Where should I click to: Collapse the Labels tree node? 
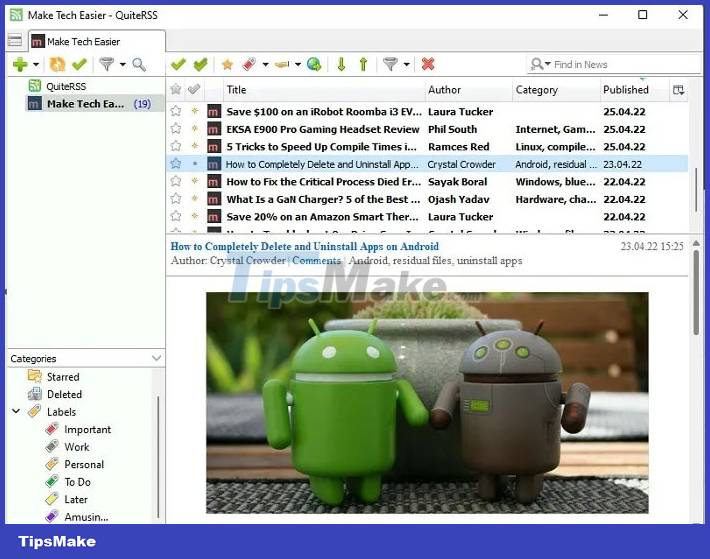pos(16,411)
